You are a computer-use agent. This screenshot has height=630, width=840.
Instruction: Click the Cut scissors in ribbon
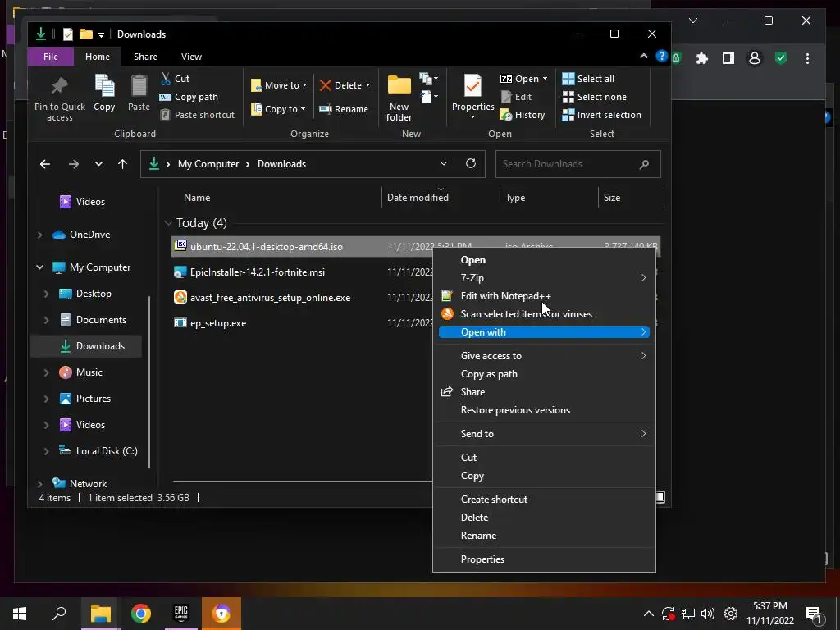[166, 79]
